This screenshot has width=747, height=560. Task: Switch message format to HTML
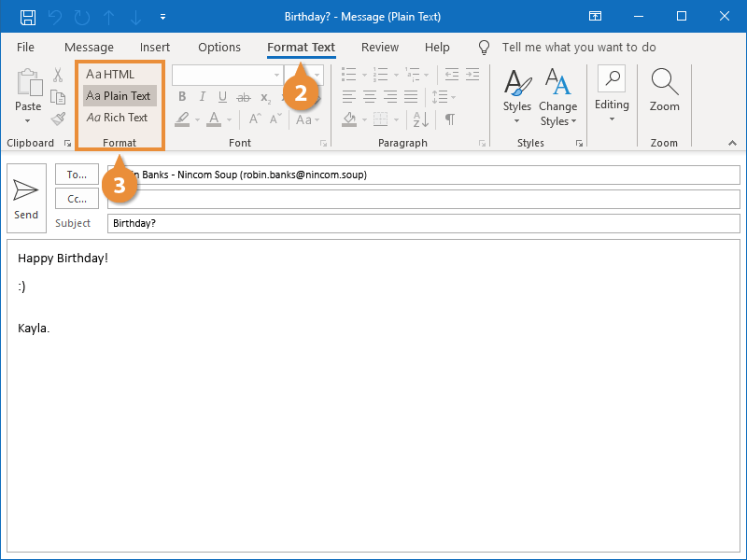click(110, 75)
